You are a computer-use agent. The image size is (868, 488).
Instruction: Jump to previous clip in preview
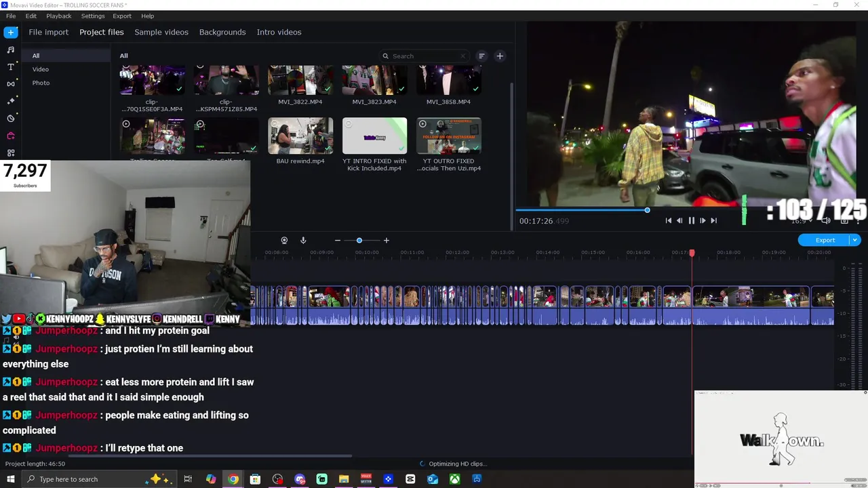(669, 220)
